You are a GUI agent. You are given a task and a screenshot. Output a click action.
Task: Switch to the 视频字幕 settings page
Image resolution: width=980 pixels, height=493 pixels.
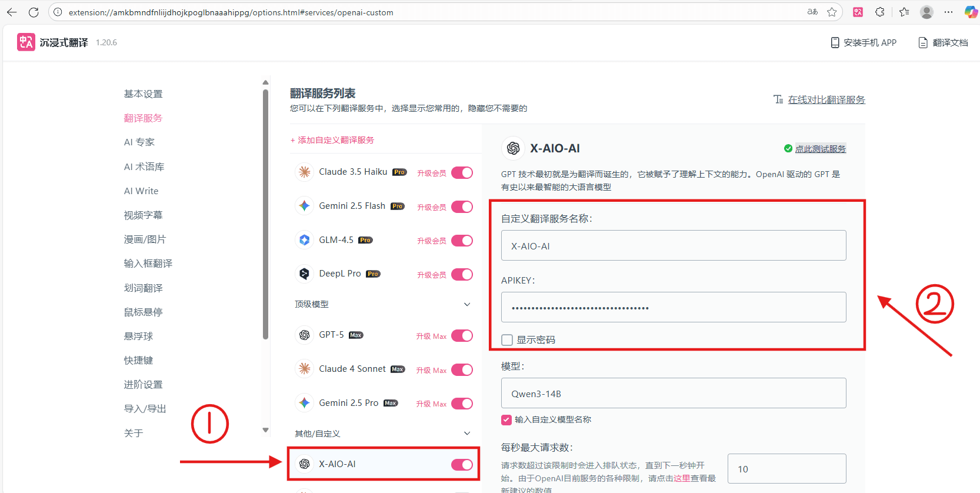coord(143,215)
